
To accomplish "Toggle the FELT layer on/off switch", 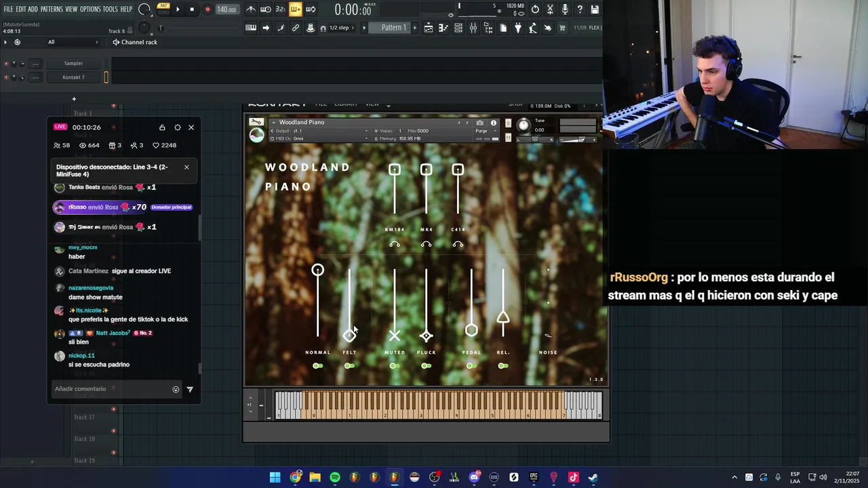I will (349, 366).
